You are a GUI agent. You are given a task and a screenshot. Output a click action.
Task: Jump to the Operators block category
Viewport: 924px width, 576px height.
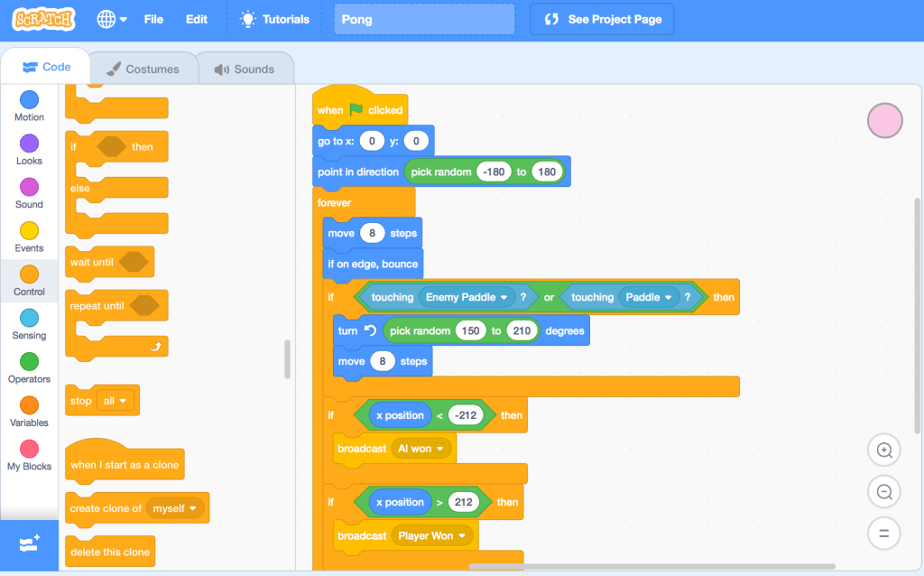pos(29,362)
